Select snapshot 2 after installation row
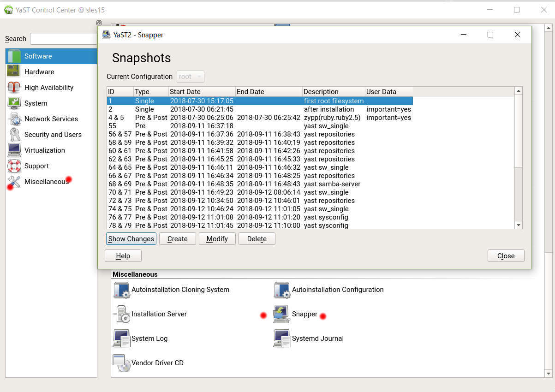Viewport: 555px width, 392px height. [x=260, y=109]
